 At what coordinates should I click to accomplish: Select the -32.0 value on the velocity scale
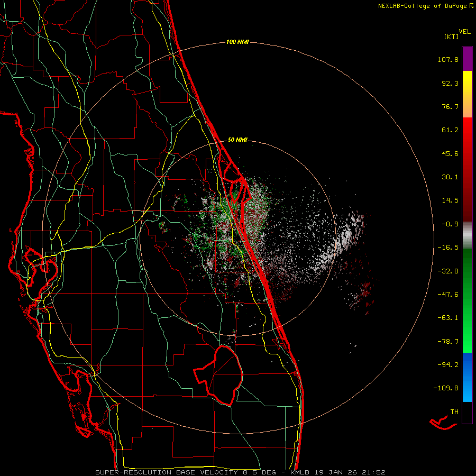point(448,271)
